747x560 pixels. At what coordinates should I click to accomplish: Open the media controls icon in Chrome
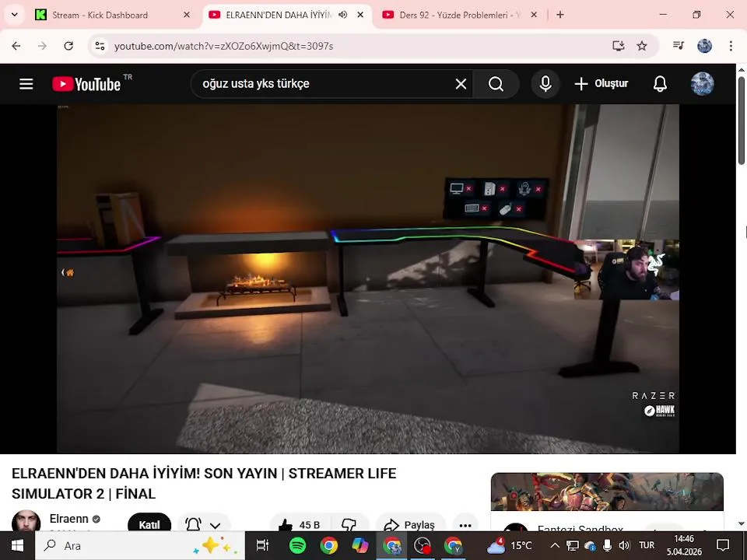[x=679, y=46]
